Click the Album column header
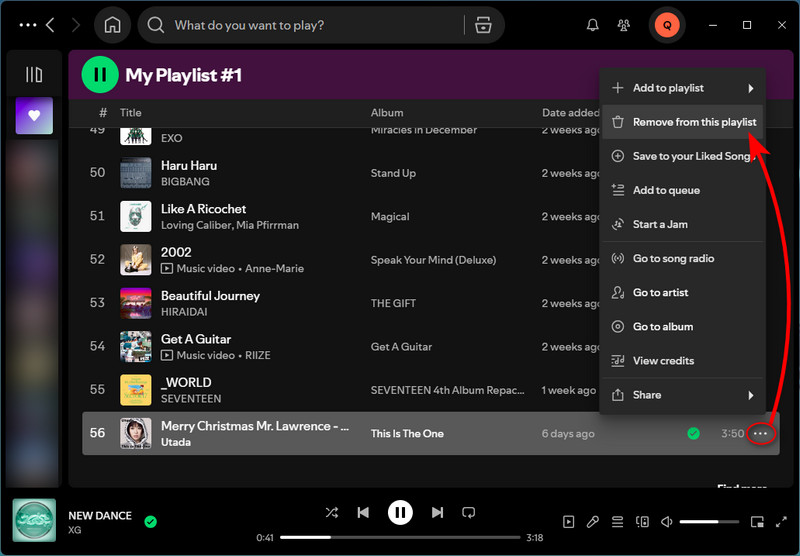 click(387, 113)
